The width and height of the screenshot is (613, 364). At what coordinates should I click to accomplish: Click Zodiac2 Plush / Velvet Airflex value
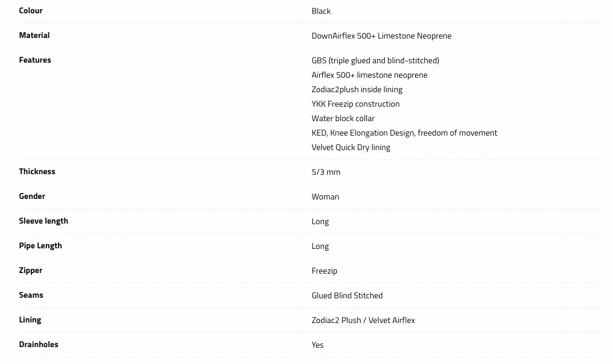click(363, 320)
